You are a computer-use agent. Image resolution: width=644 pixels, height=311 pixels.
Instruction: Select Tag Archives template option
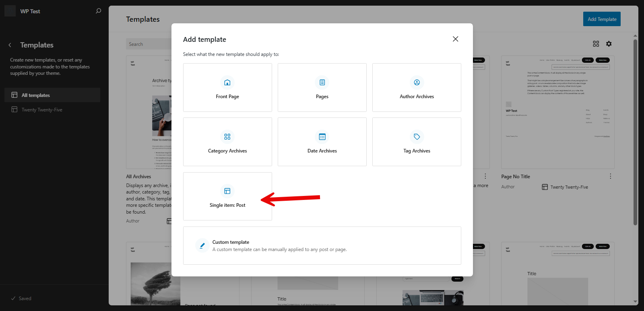[x=417, y=142]
